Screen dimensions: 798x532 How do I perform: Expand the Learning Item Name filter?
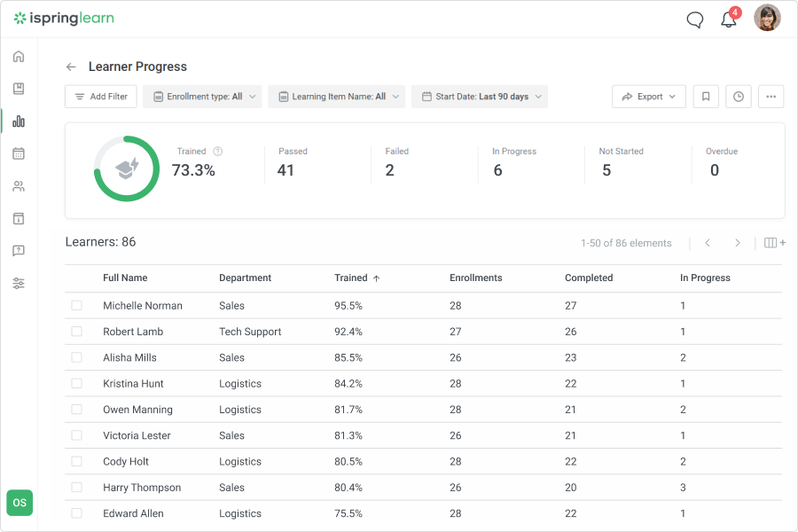pyautogui.click(x=336, y=96)
